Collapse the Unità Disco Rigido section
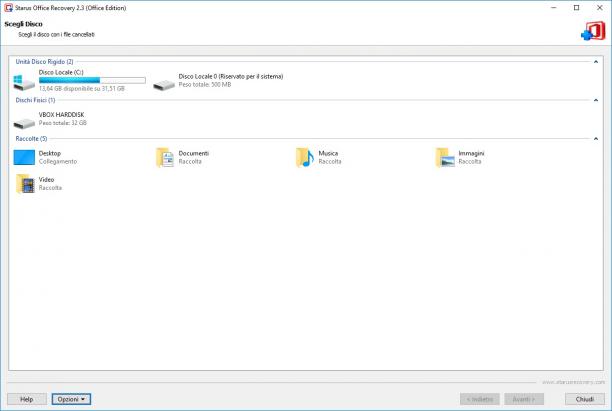Screen dimensions: 612x411 596,62
